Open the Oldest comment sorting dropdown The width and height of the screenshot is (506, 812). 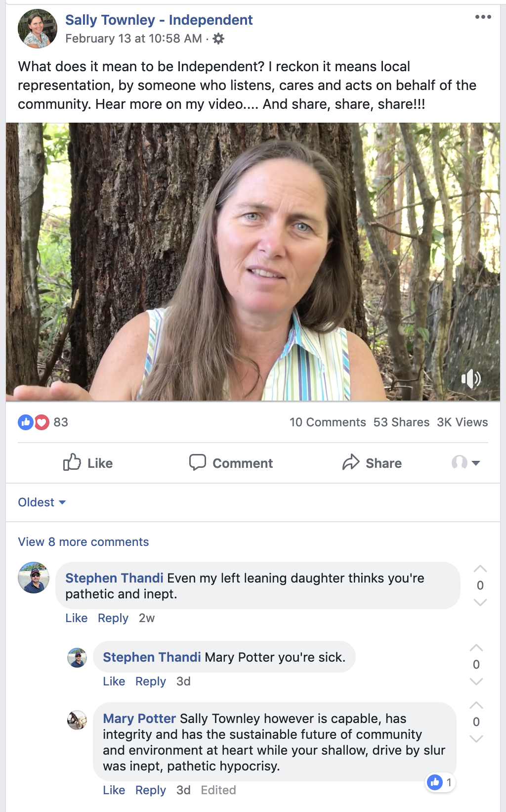tap(42, 502)
